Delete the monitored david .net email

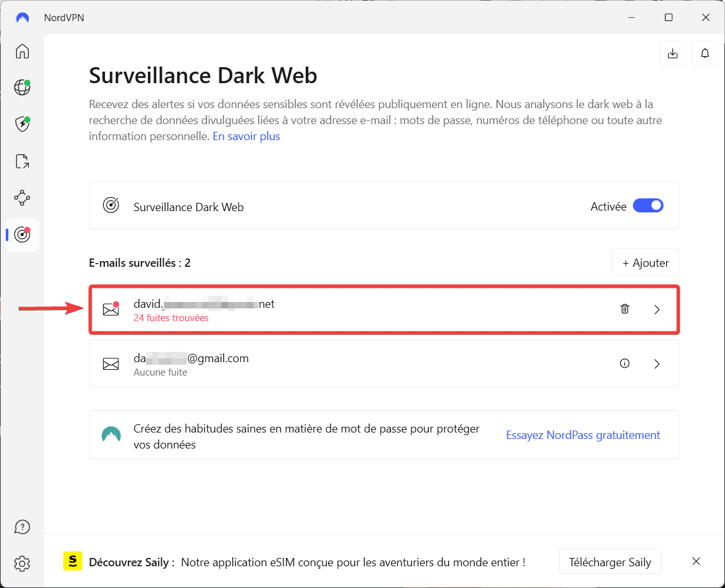[625, 309]
